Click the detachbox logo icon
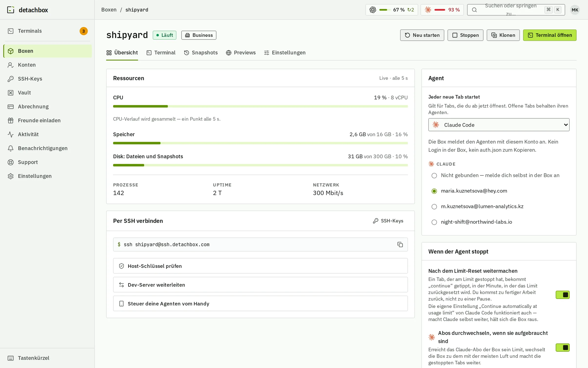Screen dimensions: 588x368 coord(11,10)
